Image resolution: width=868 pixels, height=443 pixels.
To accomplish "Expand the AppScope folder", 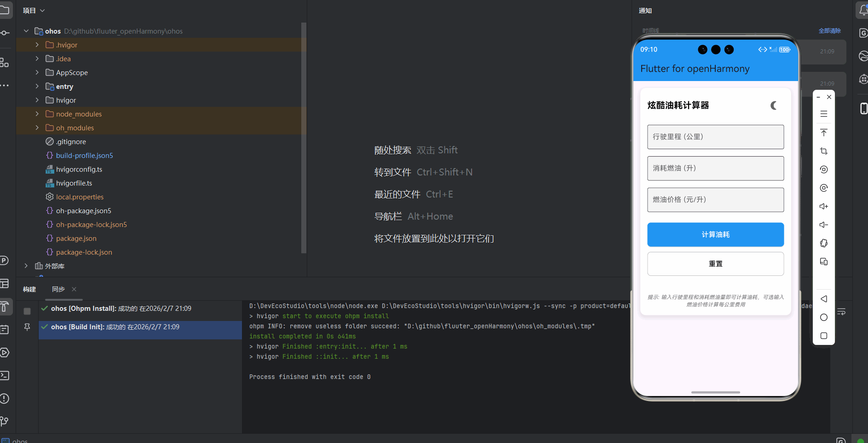I will click(37, 72).
